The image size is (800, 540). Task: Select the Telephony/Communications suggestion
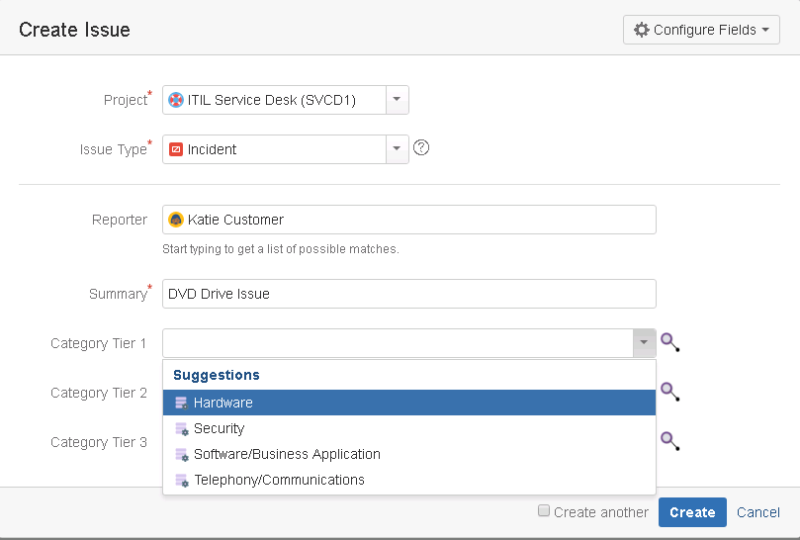click(x=278, y=480)
